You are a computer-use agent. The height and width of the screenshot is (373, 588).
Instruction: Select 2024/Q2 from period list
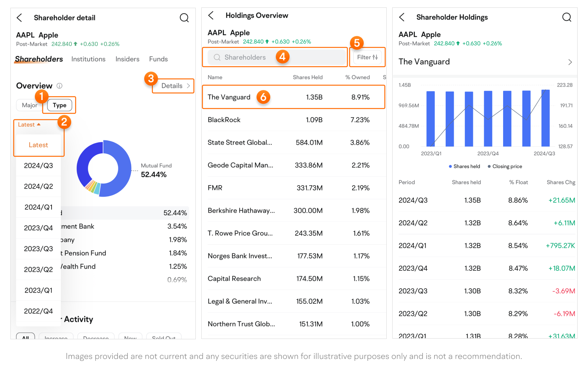tap(39, 186)
